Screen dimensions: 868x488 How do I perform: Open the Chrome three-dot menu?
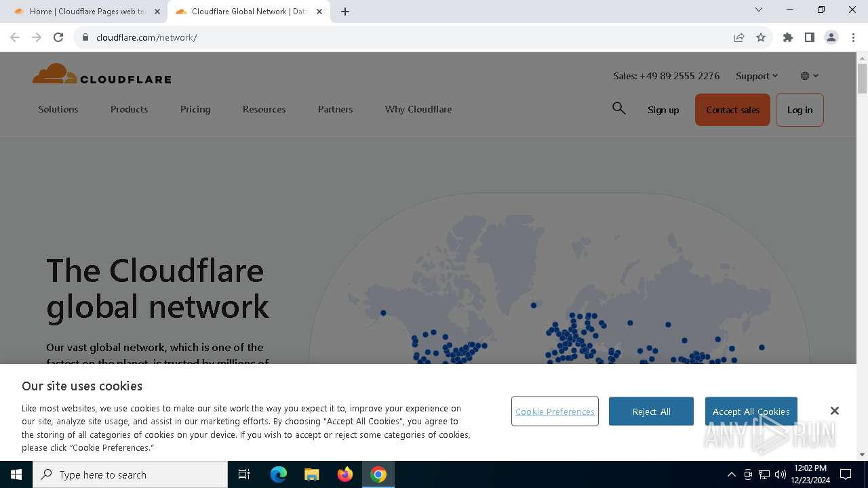(853, 37)
